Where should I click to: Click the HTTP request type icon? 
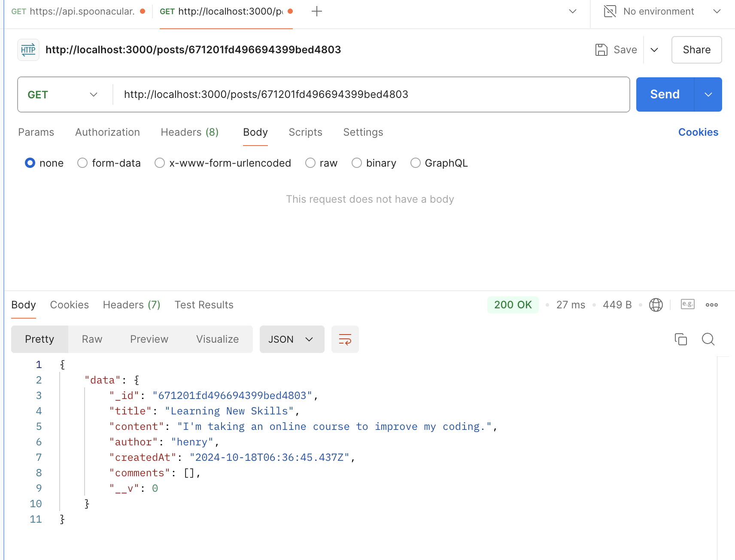pyautogui.click(x=28, y=50)
